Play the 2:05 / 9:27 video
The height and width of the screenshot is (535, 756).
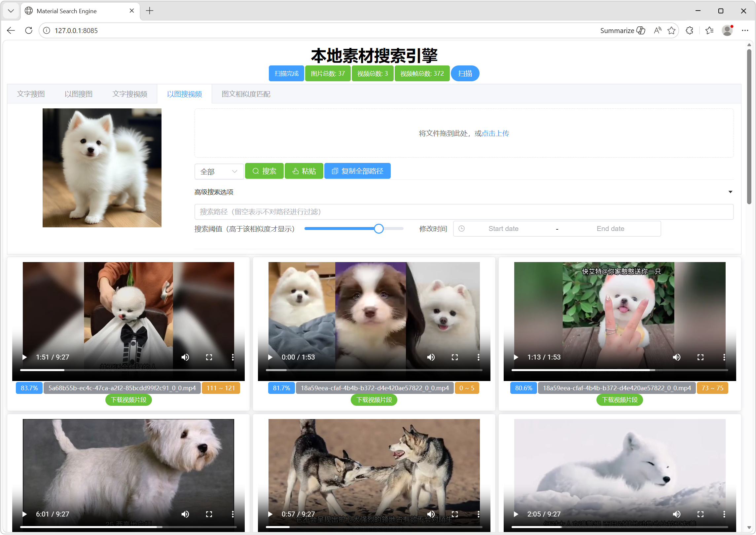(x=516, y=514)
